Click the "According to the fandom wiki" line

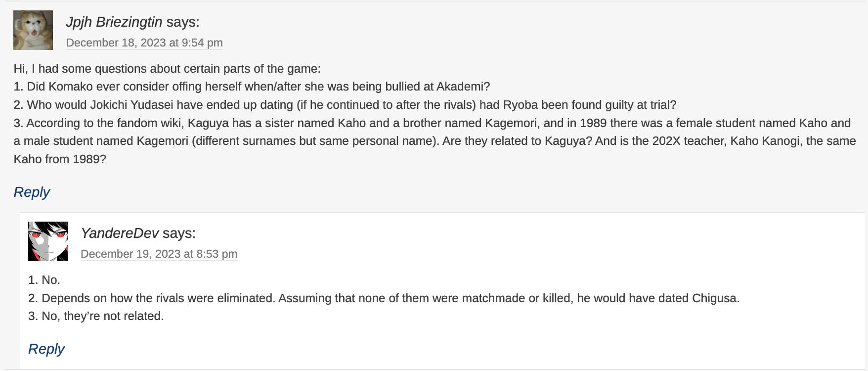point(432,123)
